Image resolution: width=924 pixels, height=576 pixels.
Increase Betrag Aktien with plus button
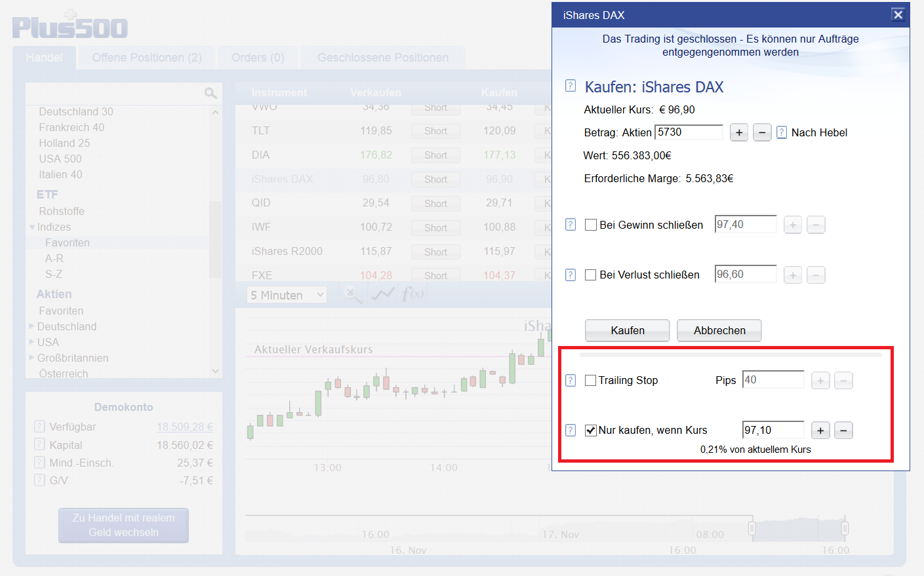coord(739,132)
